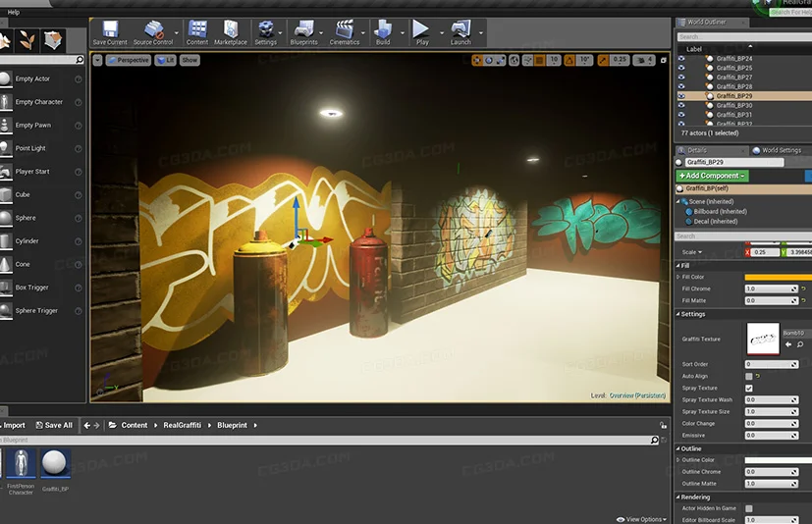Toggle scale snapping icon in the viewport
The width and height of the screenshot is (812, 524).
(603, 61)
